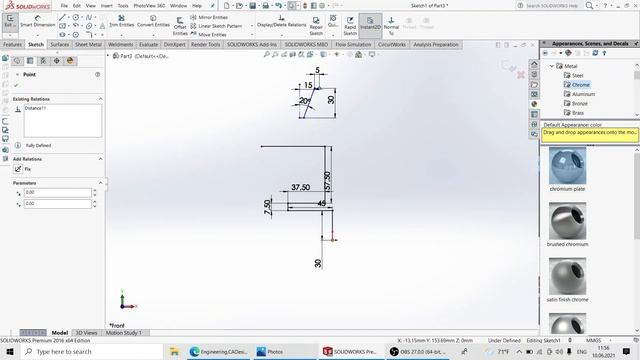Open the File menu
Image resolution: width=640 pixels, height=360 pixels.
tap(64, 6)
